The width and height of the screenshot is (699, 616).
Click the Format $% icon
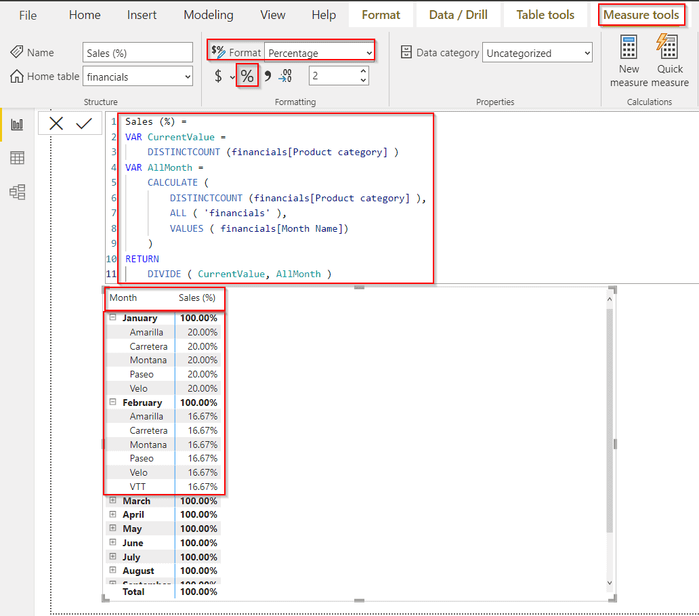coord(218,52)
